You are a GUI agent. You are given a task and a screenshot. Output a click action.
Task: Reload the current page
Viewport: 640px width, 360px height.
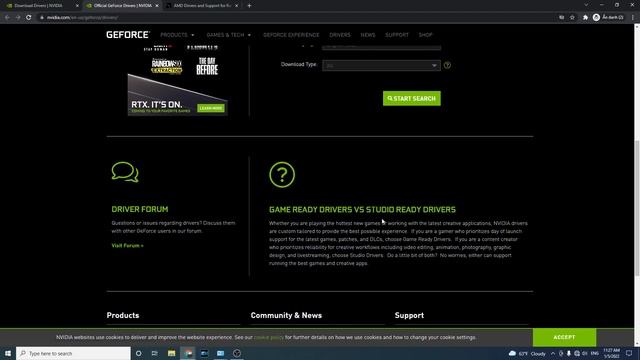pos(29,18)
